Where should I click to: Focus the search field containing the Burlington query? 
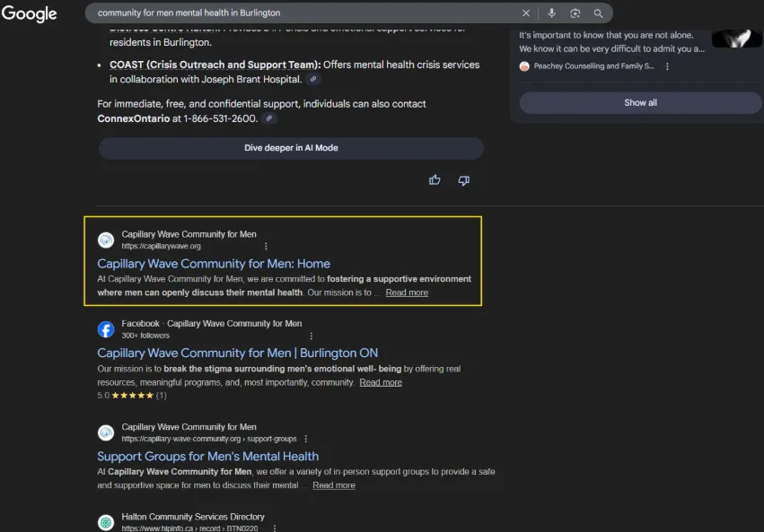(307, 13)
